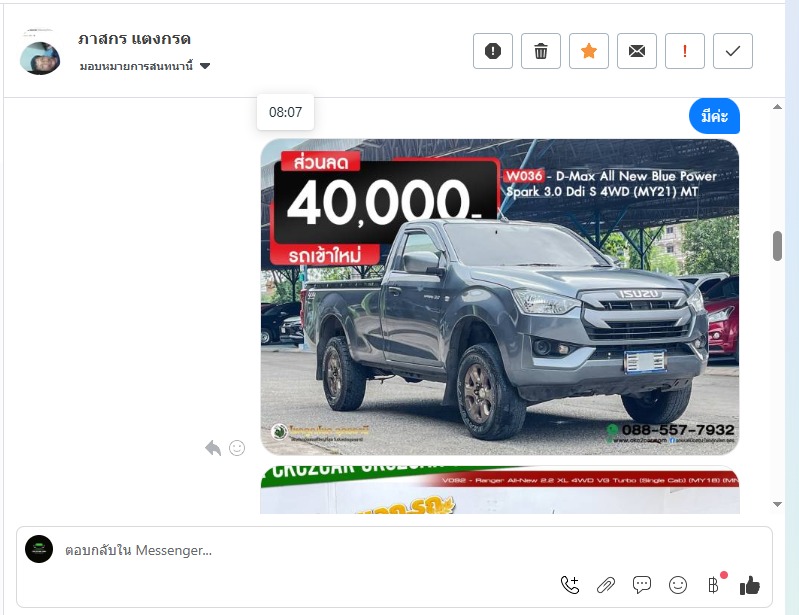The image size is (799, 615).
Task: Delete conversation with the trash icon
Action: pos(541,51)
